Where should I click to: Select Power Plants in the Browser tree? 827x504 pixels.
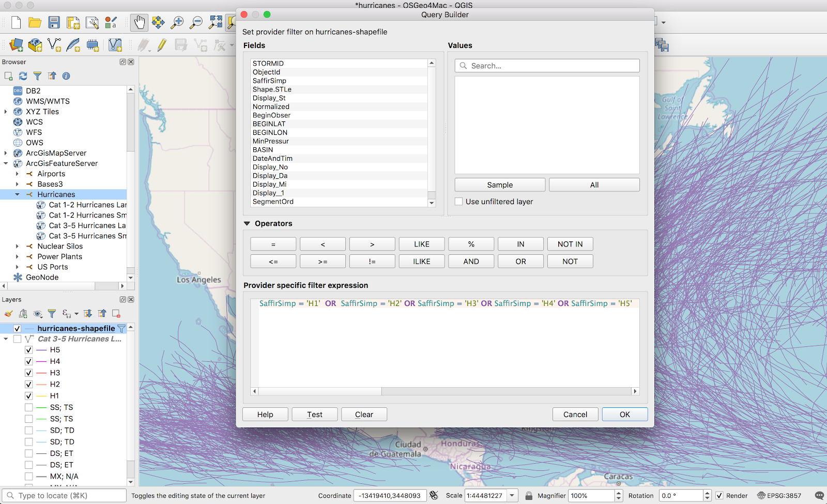pyautogui.click(x=59, y=256)
